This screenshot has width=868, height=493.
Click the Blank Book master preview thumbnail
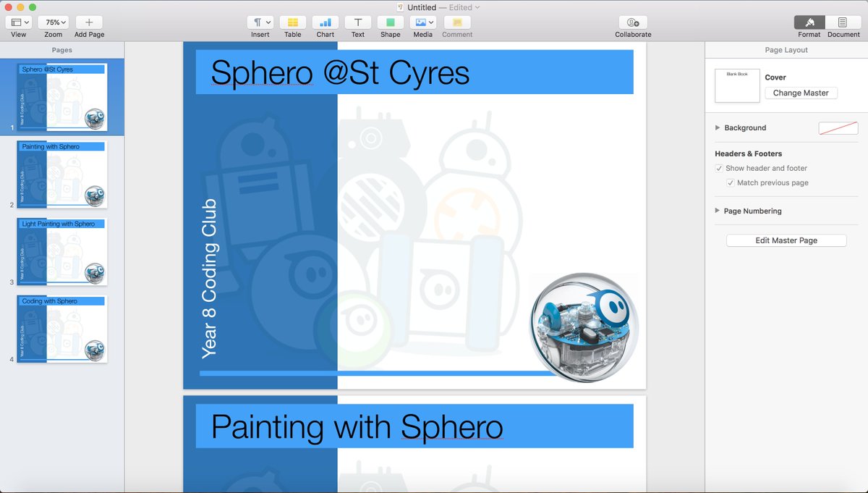pos(737,85)
